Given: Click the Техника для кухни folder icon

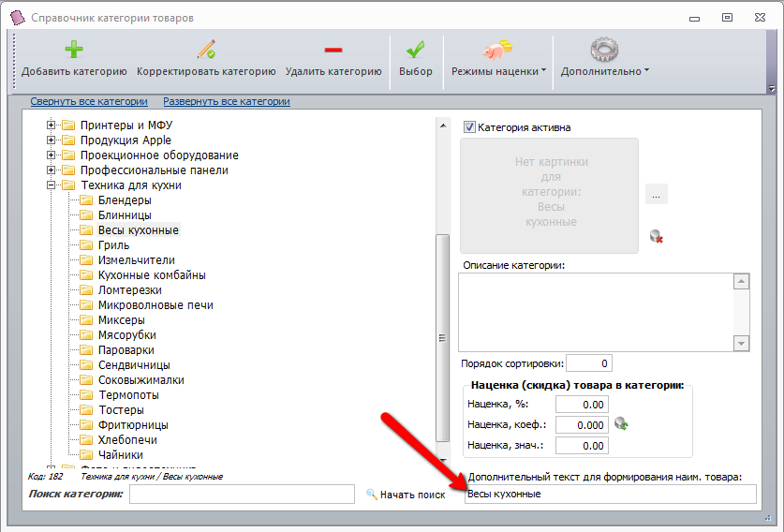Looking at the screenshot, I should tap(68, 185).
